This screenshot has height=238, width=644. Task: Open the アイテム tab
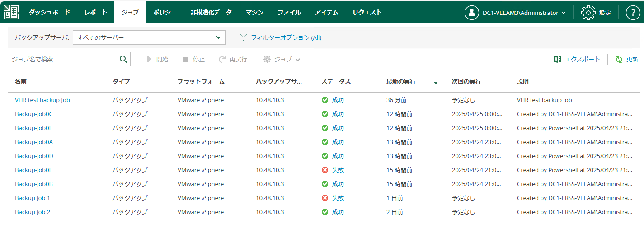click(327, 12)
